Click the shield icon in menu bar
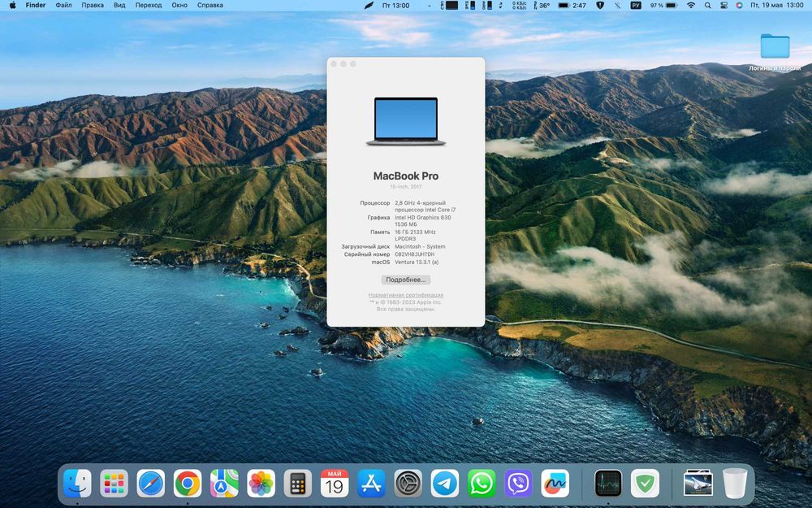The width and height of the screenshot is (812, 508). pos(600,5)
